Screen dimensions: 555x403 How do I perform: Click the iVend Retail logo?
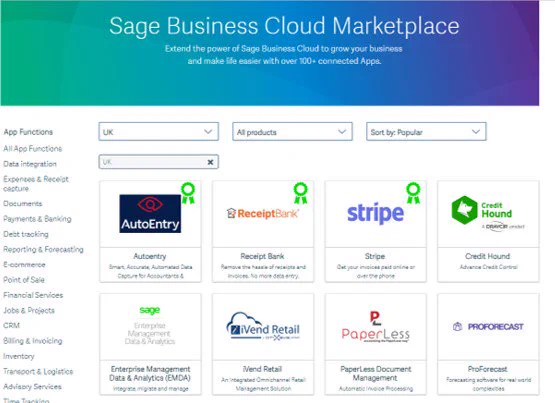[263, 326]
